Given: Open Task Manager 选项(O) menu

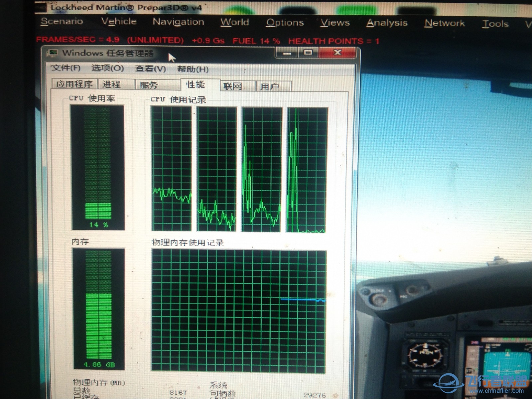Looking at the screenshot, I should click(x=107, y=68).
